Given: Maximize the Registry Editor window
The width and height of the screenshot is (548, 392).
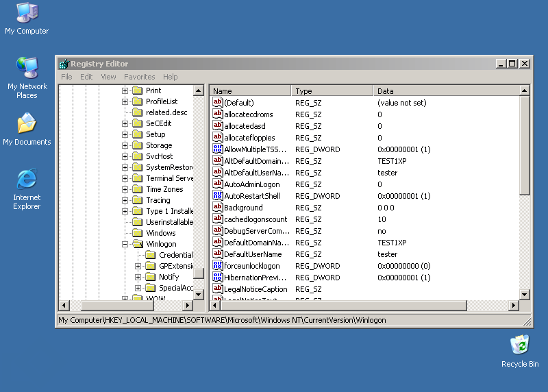Looking at the screenshot, I should point(512,64).
